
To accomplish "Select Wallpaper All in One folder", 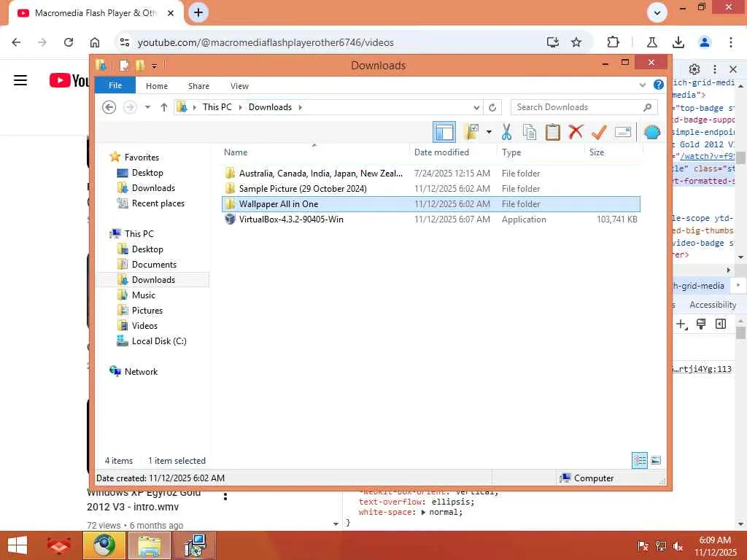I will (x=430, y=204).
